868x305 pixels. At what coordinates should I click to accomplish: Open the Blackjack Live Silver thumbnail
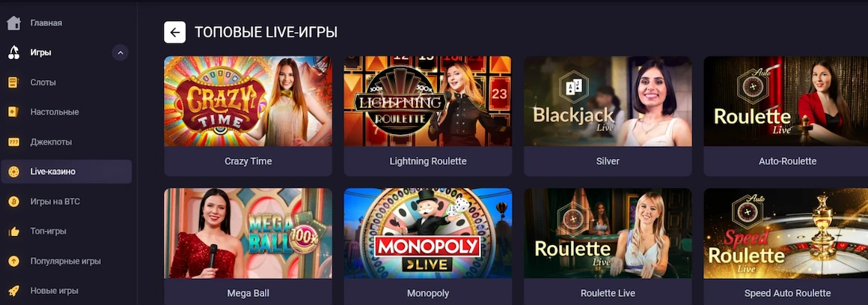tap(608, 101)
